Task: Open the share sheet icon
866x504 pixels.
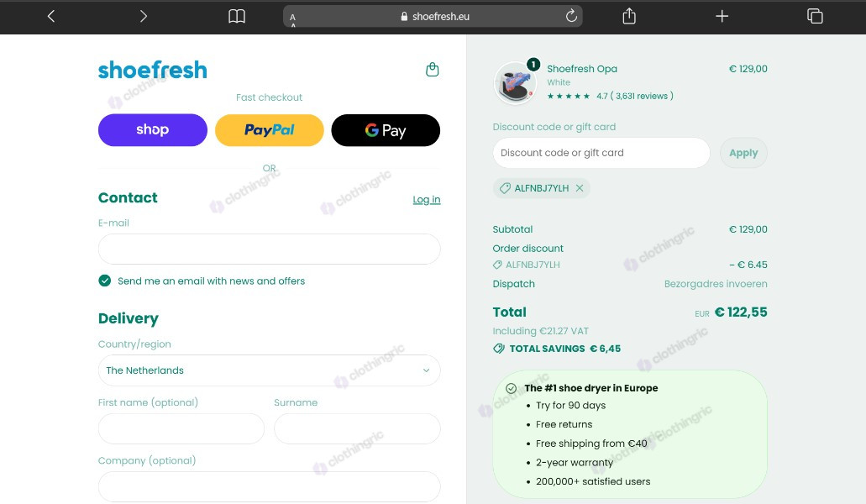Action: 629,16
